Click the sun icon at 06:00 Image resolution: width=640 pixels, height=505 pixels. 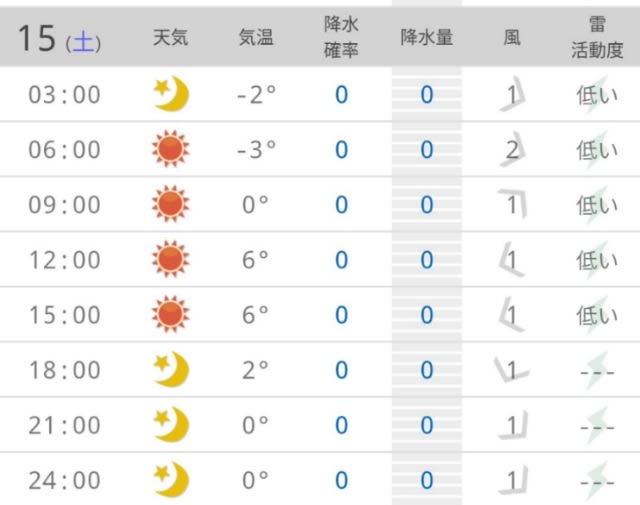(x=171, y=149)
